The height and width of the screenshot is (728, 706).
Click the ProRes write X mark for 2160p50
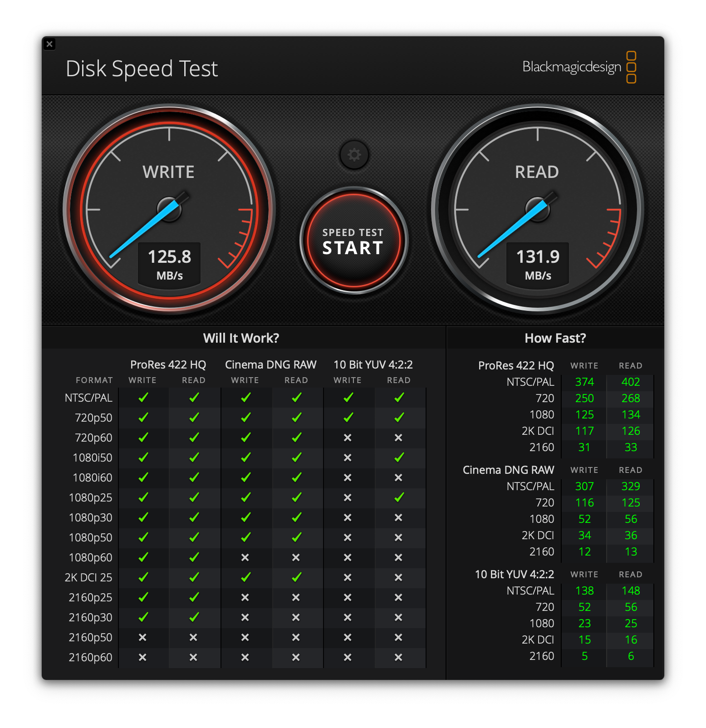[142, 637]
